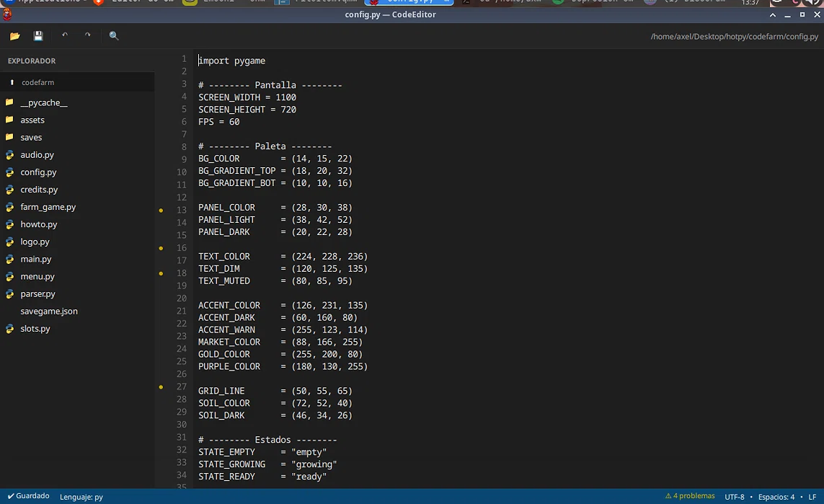This screenshot has height=504, width=824.
Task: Click the ACCENT_WARN definition line
Action: point(283,330)
